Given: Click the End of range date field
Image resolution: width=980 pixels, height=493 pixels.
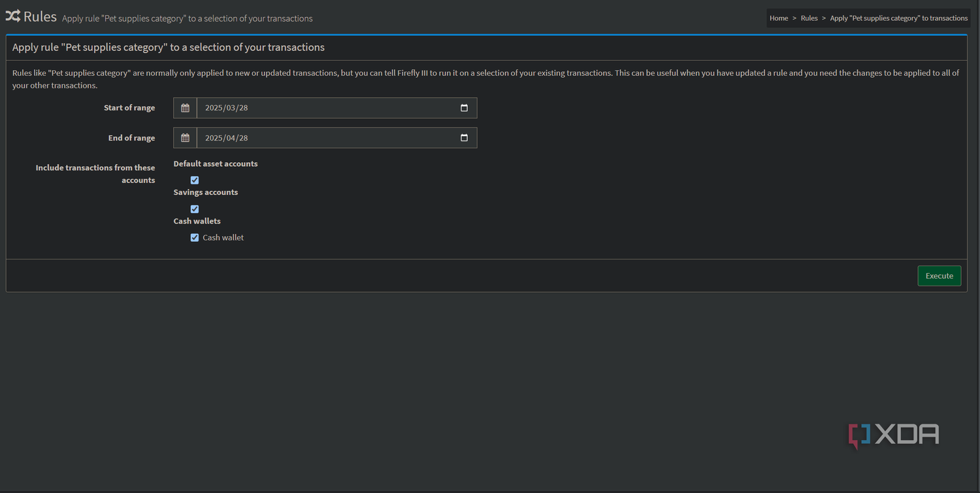Looking at the screenshot, I should 336,138.
